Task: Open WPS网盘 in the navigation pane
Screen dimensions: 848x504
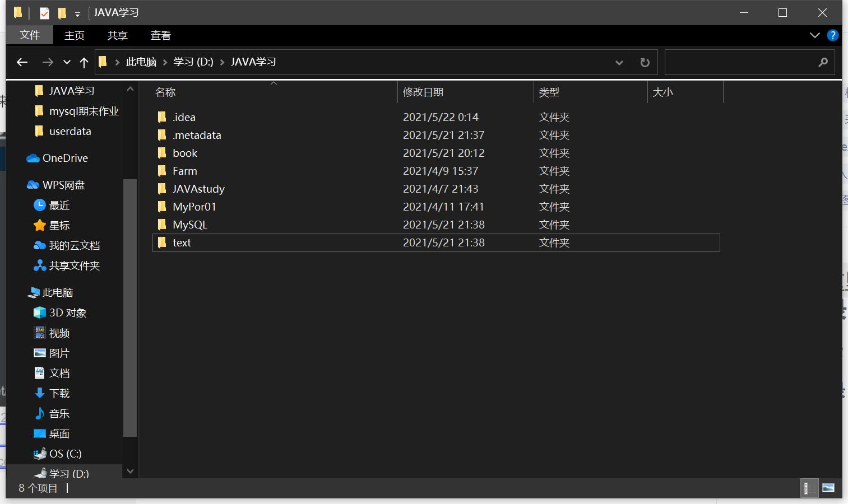Action: [63, 185]
